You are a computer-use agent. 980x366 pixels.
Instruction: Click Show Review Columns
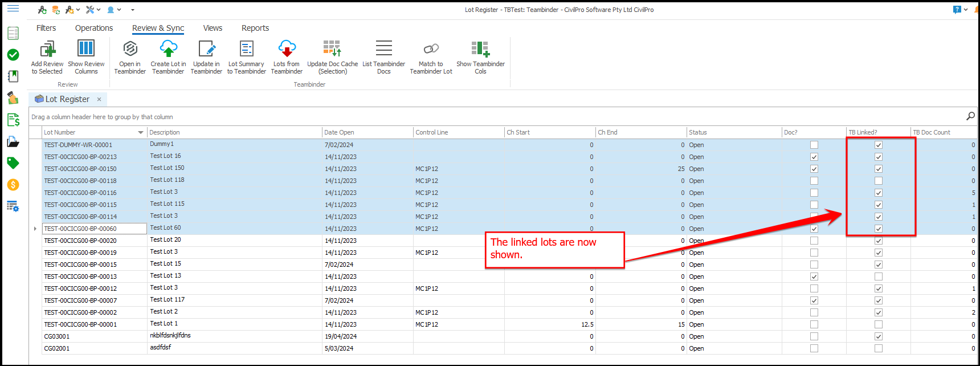click(x=86, y=58)
